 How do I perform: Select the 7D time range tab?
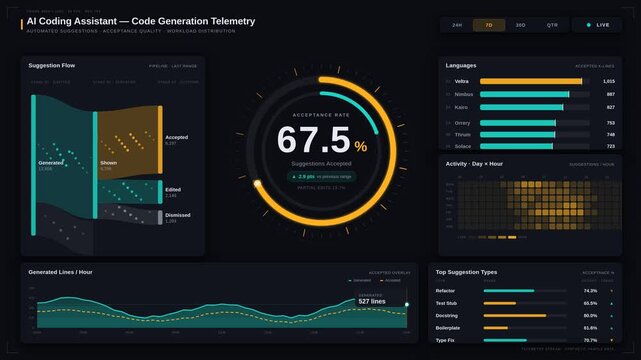click(489, 25)
